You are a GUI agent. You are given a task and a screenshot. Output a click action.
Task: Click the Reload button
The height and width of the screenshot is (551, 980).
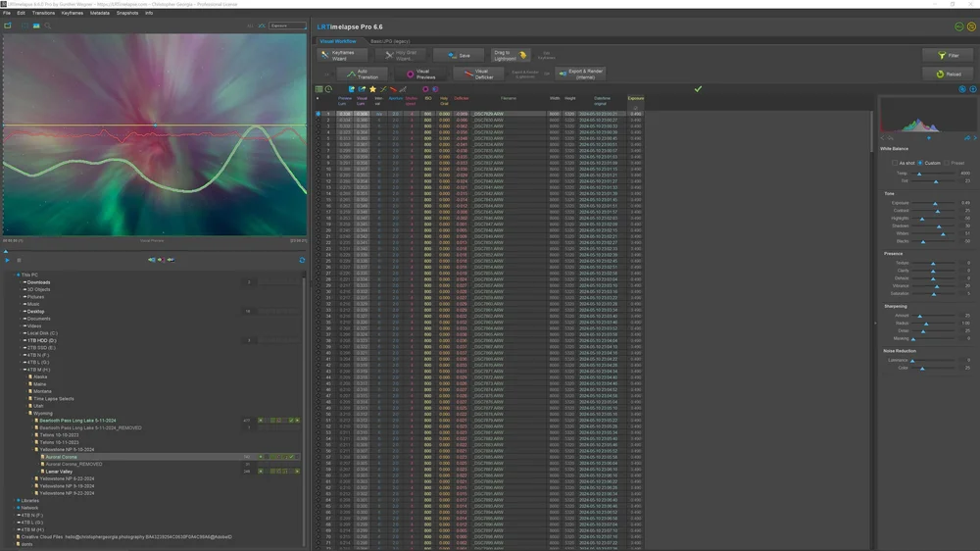pos(948,74)
